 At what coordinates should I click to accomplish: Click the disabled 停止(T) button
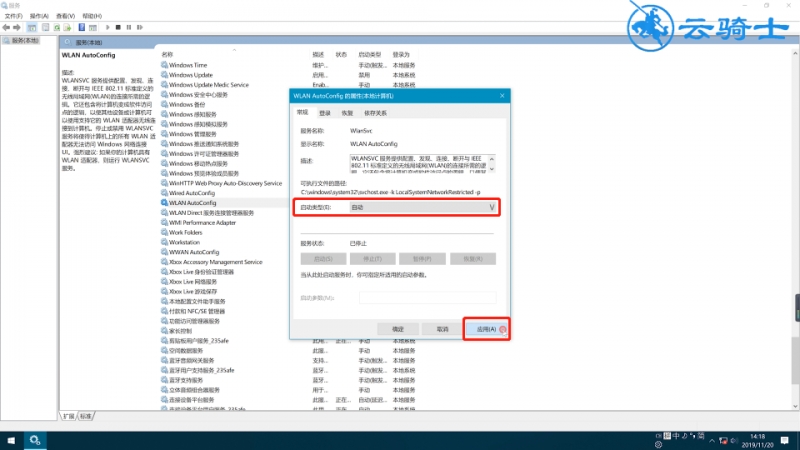click(372, 259)
